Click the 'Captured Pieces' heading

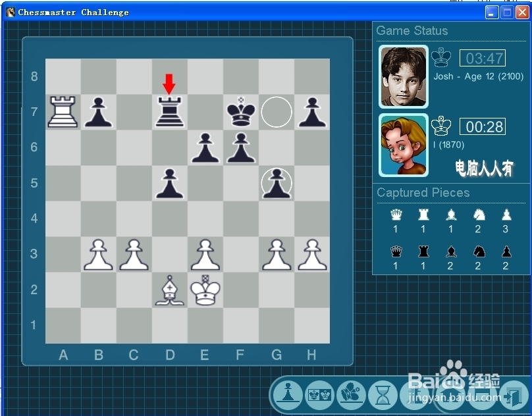pyautogui.click(x=423, y=193)
